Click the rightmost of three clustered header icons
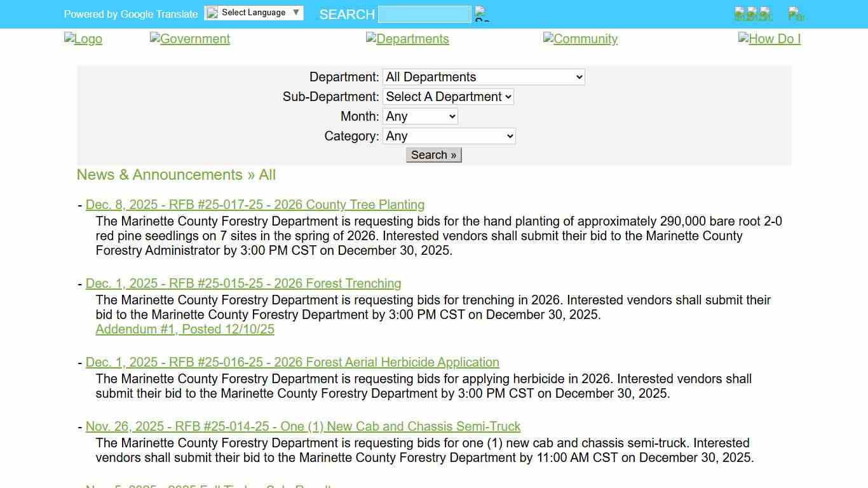Image resolution: width=868 pixels, height=488 pixels. tap(766, 14)
